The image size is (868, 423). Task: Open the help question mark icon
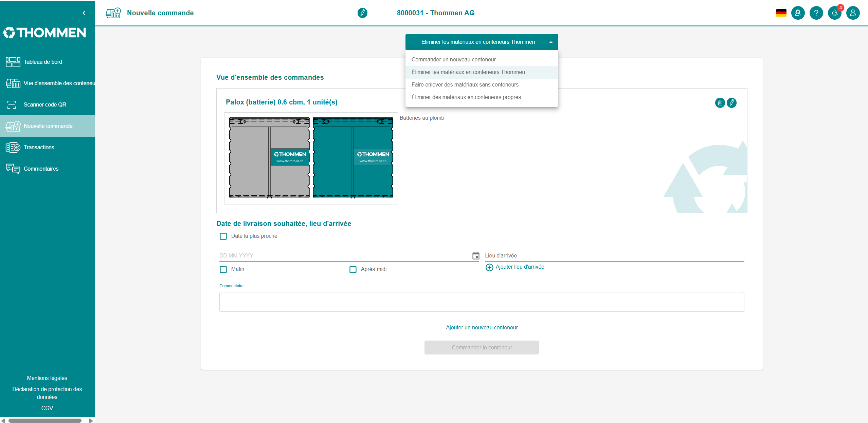[x=816, y=13]
